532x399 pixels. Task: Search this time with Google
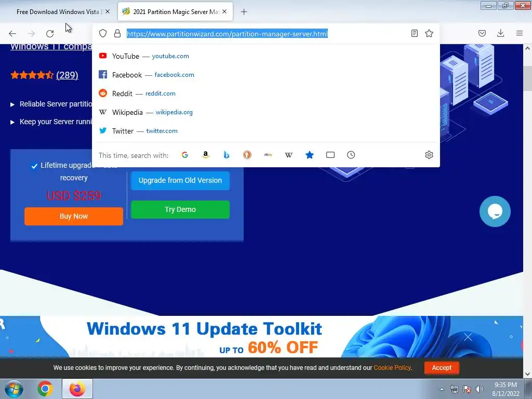click(x=185, y=155)
